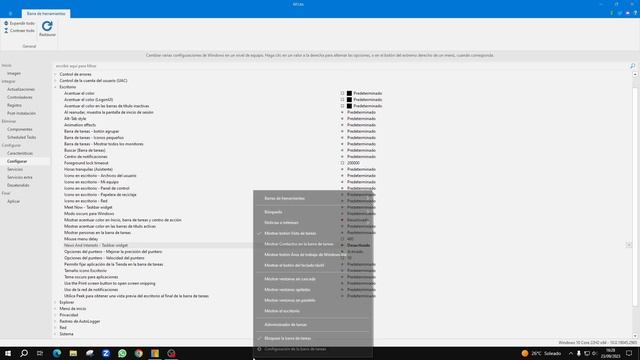This screenshot has width=640, height=360.
Task: Click the filter text input field
Action: click(x=341, y=66)
